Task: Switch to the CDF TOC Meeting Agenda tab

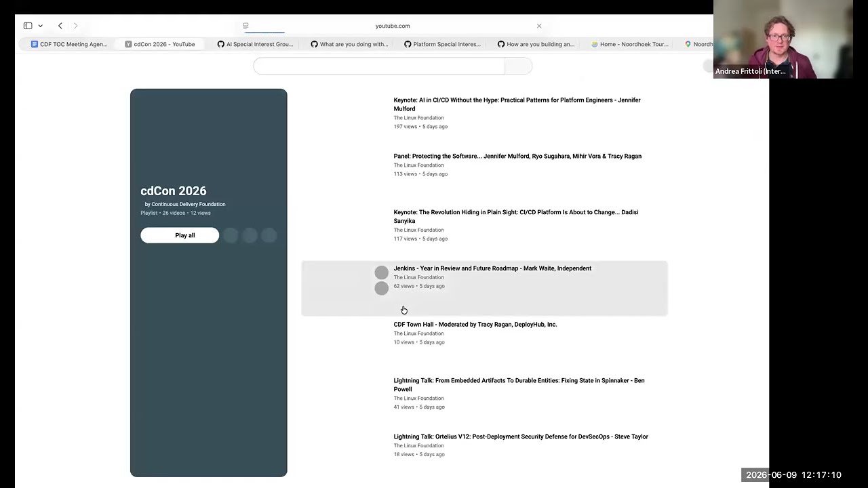Action: pos(68,44)
